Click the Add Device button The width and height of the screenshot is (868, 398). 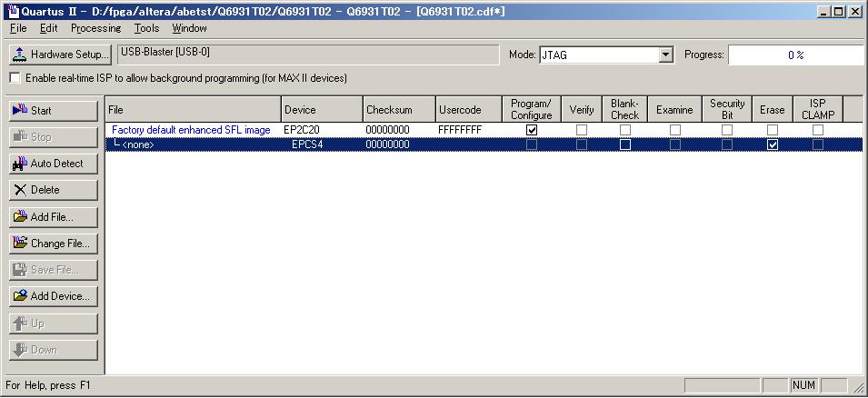53,296
